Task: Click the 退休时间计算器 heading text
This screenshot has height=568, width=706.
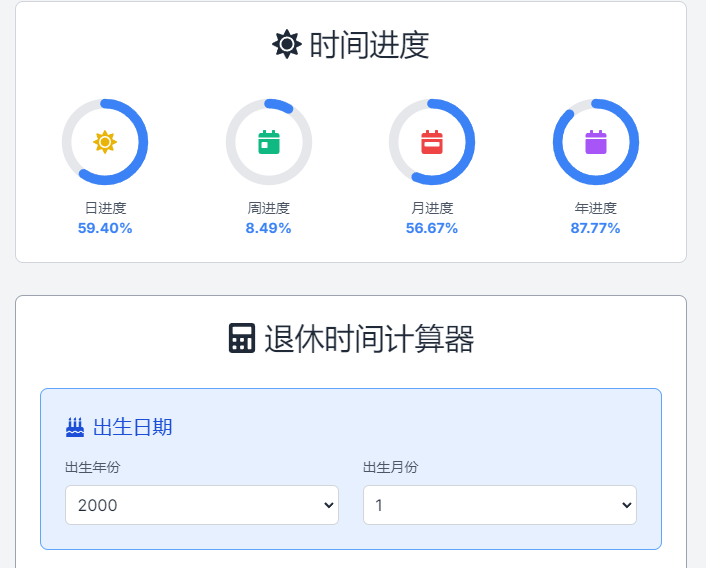Action: click(x=369, y=338)
